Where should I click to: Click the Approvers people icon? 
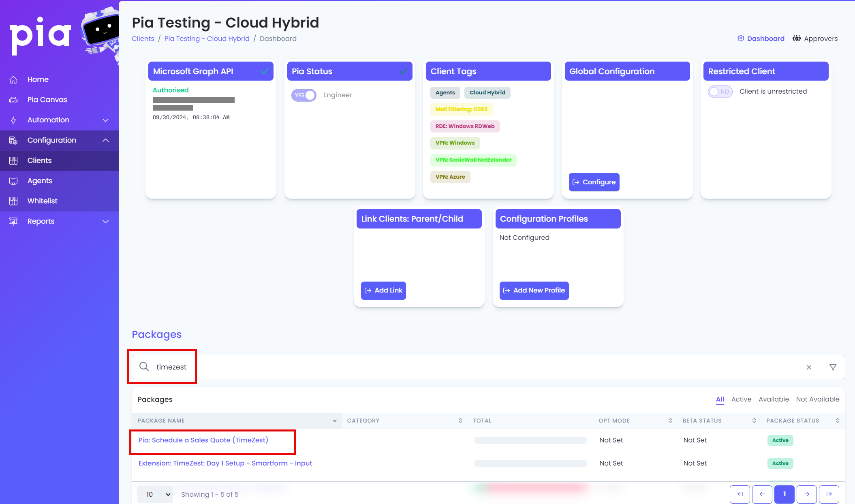(797, 38)
